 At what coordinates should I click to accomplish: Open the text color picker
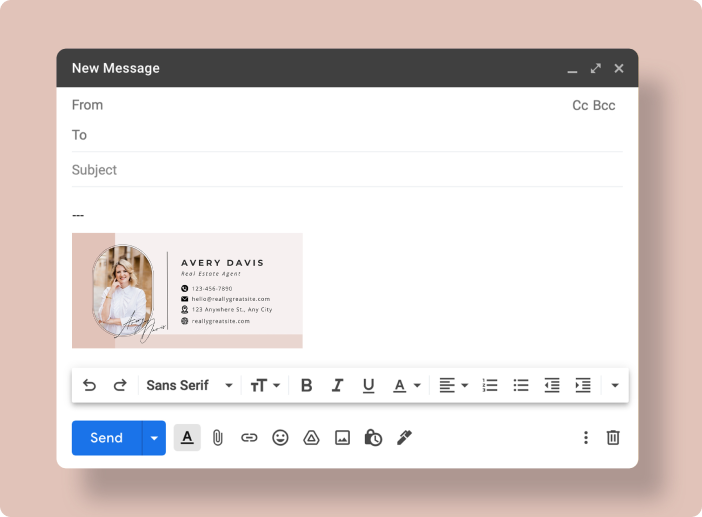click(x=405, y=385)
